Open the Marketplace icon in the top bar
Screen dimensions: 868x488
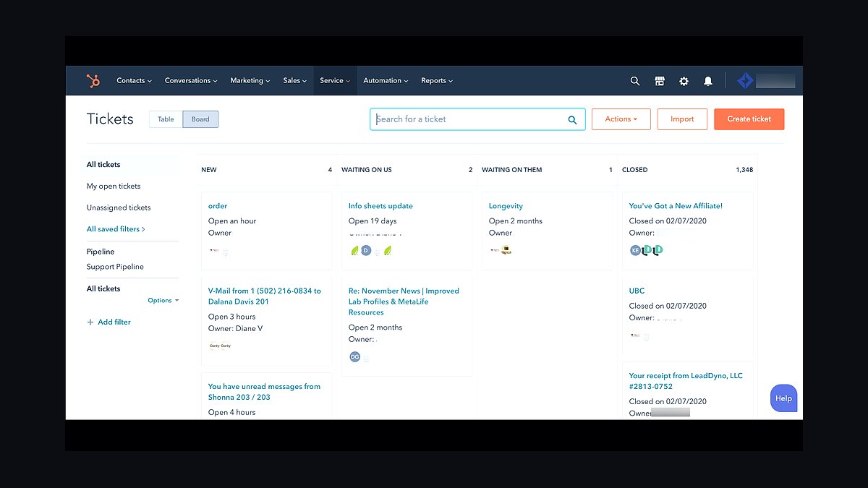click(660, 81)
